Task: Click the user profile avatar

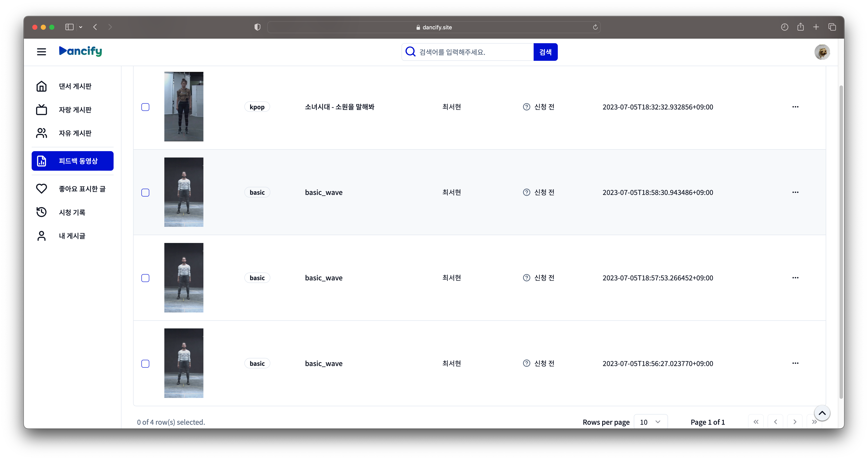Action: pos(822,52)
